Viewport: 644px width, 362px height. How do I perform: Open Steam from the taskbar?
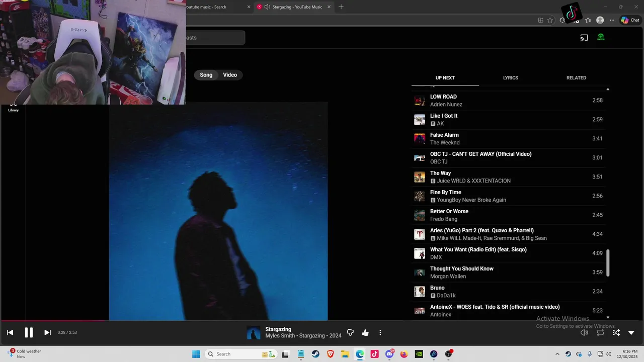click(x=315, y=354)
